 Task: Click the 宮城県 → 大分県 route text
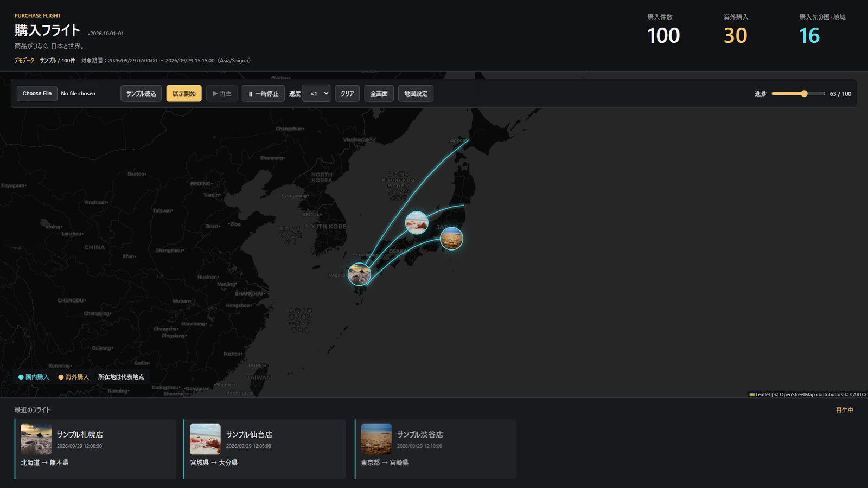click(214, 463)
